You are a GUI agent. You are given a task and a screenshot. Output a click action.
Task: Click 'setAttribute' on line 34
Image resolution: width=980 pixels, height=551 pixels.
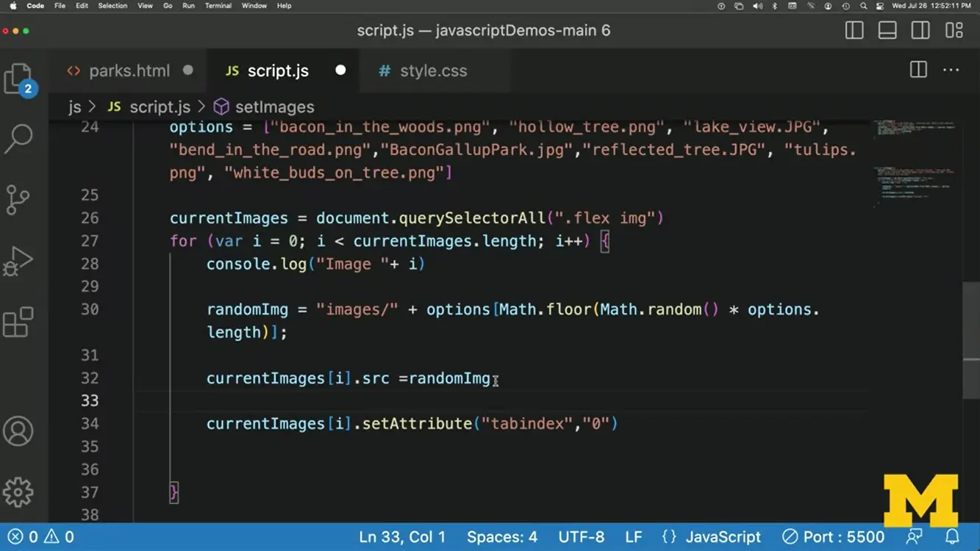[x=417, y=424]
